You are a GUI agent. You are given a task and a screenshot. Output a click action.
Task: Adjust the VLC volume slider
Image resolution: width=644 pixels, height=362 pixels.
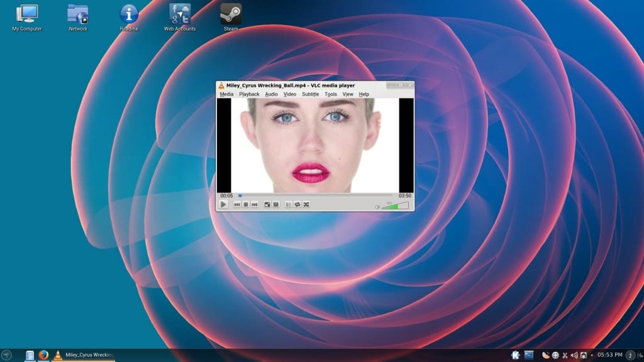pos(395,206)
